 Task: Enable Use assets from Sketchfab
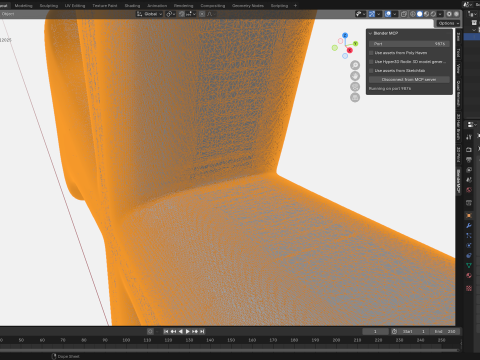click(x=371, y=71)
